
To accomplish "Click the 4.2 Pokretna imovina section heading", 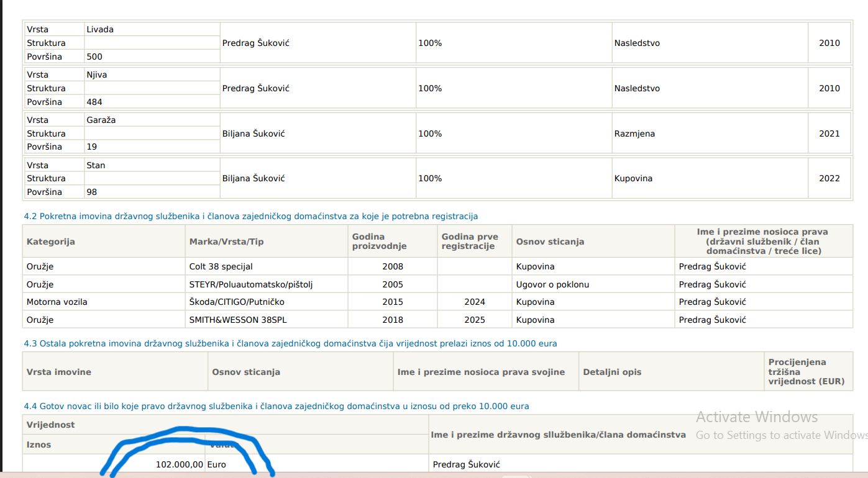I will coord(250,216).
